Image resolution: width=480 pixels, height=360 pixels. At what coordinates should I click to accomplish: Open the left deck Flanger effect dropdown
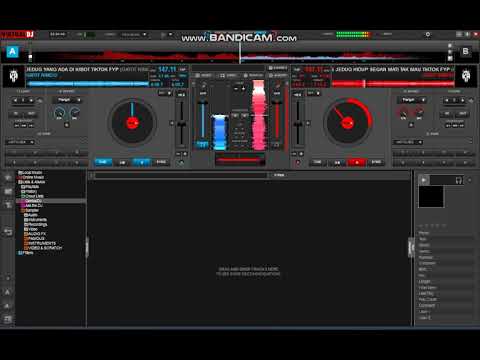click(x=67, y=100)
